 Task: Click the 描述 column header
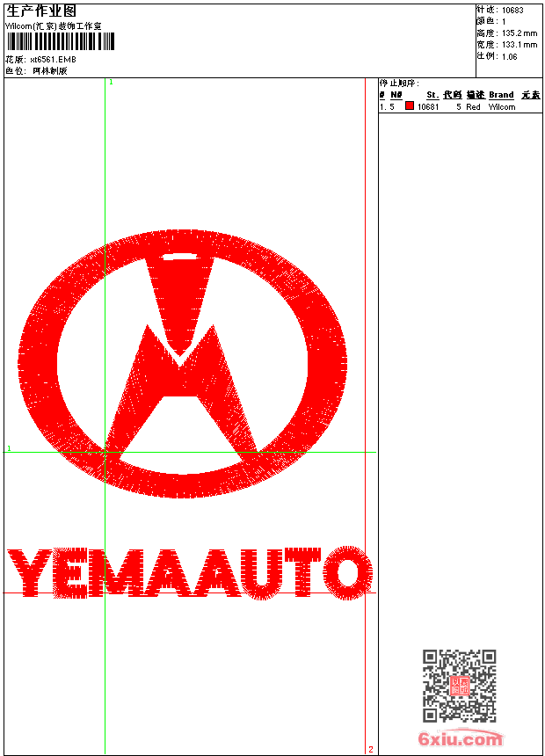(476, 95)
